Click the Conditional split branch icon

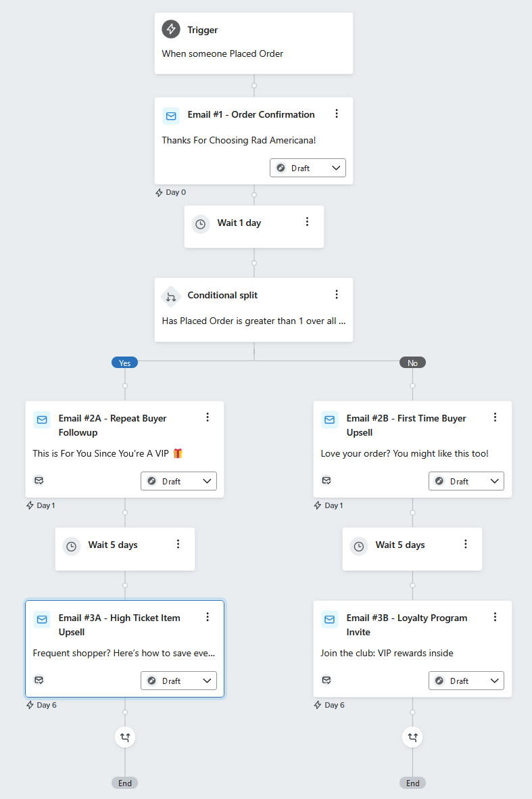point(171,296)
